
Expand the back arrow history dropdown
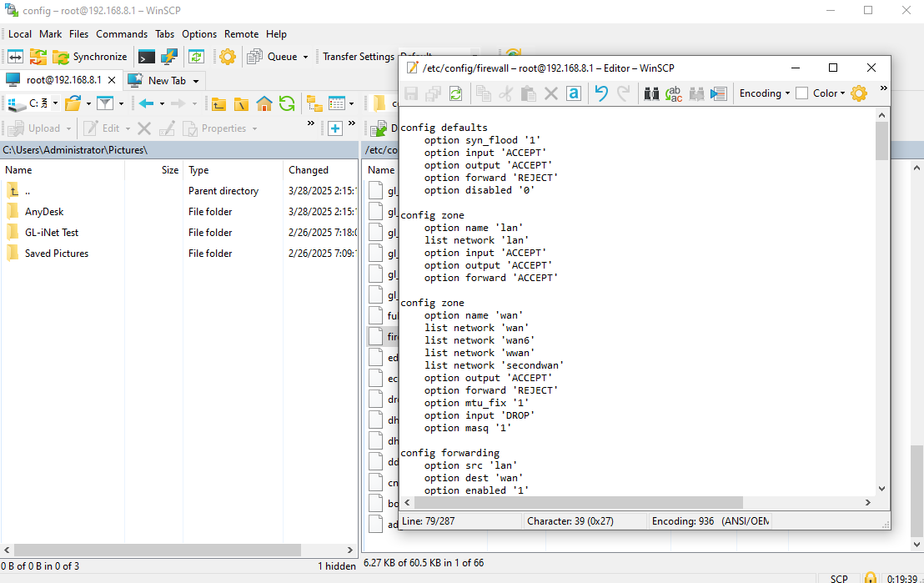click(162, 104)
